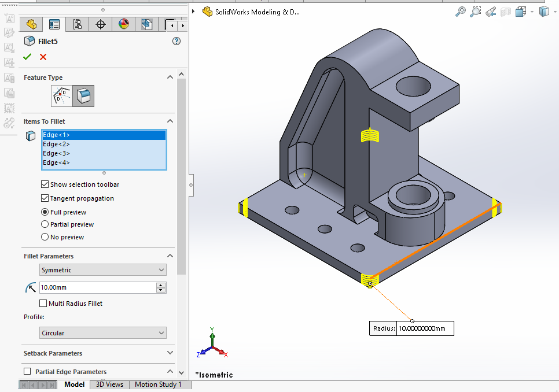Viewport: 559px width, 392px height.
Task: Accept the fillet with the green checkmark
Action: (27, 57)
